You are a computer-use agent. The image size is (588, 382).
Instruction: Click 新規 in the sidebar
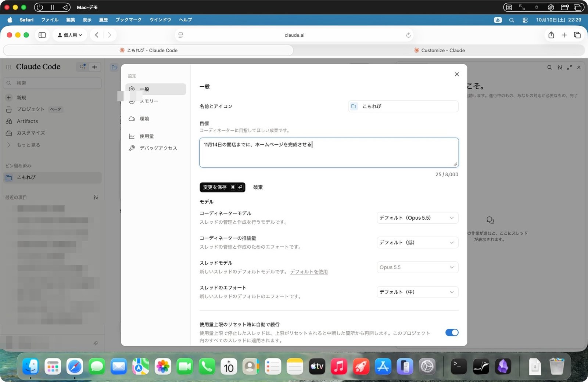click(52, 98)
